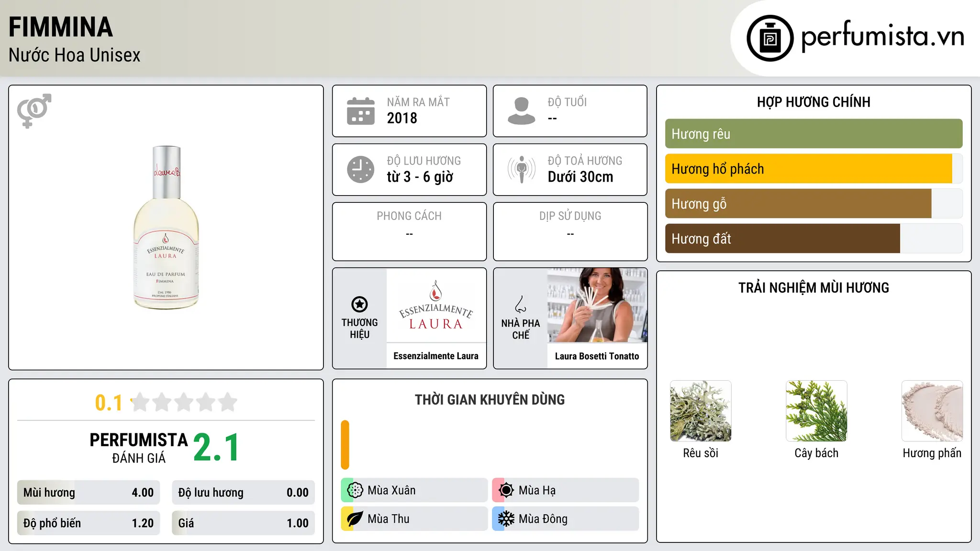Click the sillage icon beside Độ toả hương
This screenshot has width=980, height=551.
(x=522, y=169)
